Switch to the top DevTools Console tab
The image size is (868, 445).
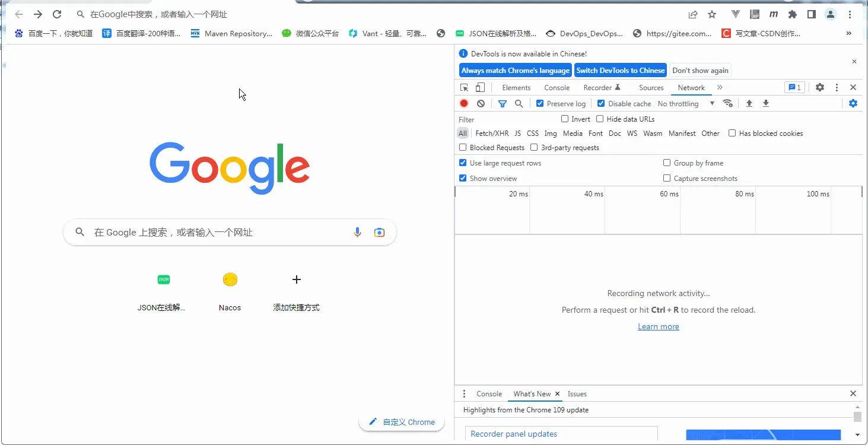click(x=557, y=87)
